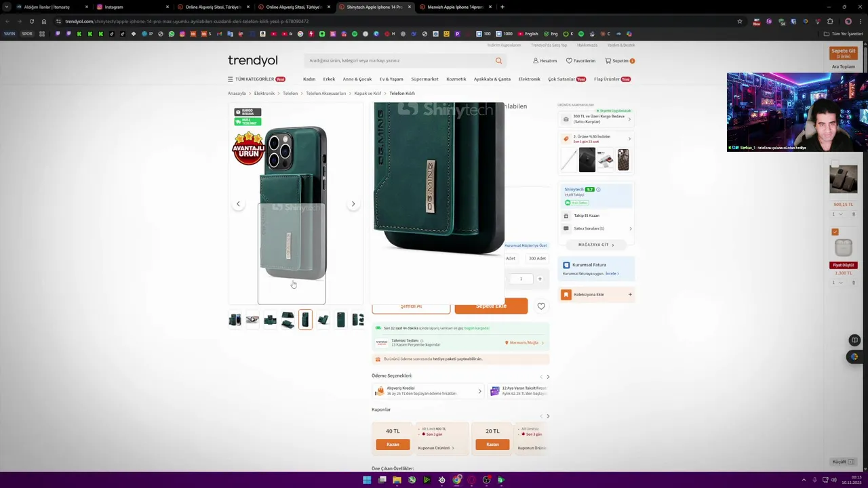868x488 pixels.
Task: Select the Erkek category
Action: [x=329, y=79]
